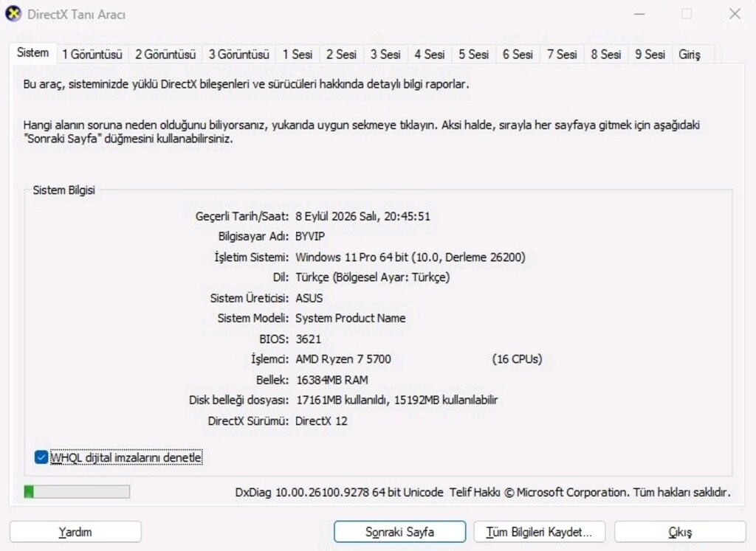Image resolution: width=756 pixels, height=551 pixels.
Task: Open the 1 Görüntüsü tab
Action: click(92, 55)
